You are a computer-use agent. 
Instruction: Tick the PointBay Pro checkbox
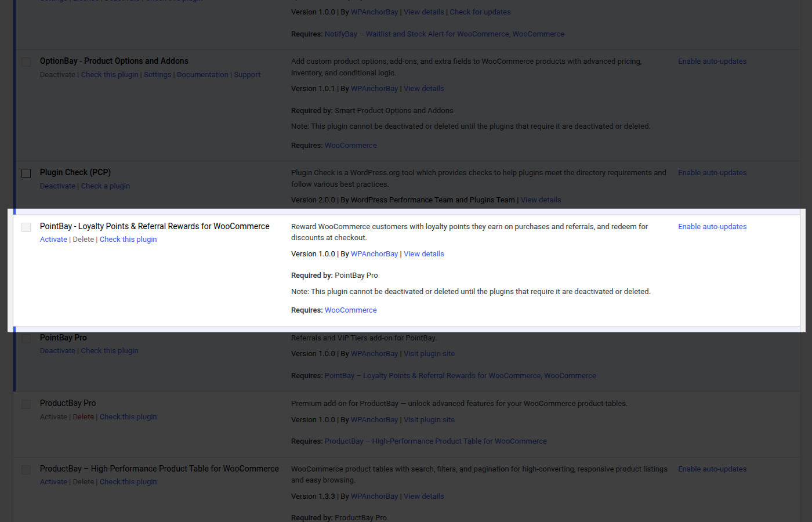point(26,339)
